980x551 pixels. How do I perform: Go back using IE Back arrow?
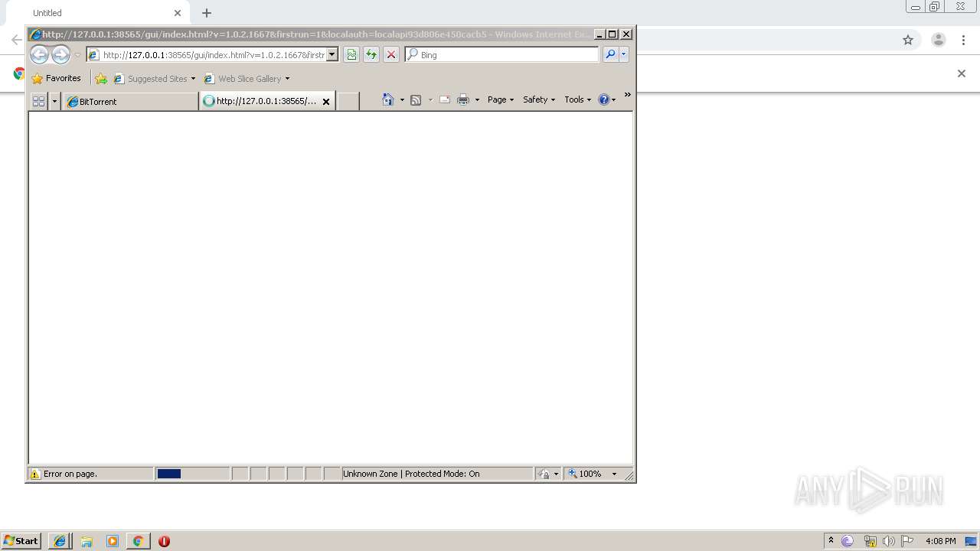pyautogui.click(x=39, y=54)
